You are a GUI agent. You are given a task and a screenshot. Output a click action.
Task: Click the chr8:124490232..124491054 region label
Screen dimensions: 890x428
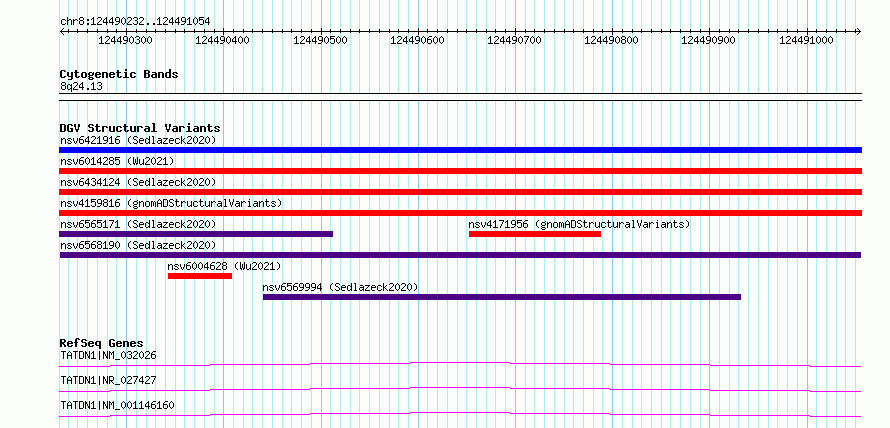(135, 21)
